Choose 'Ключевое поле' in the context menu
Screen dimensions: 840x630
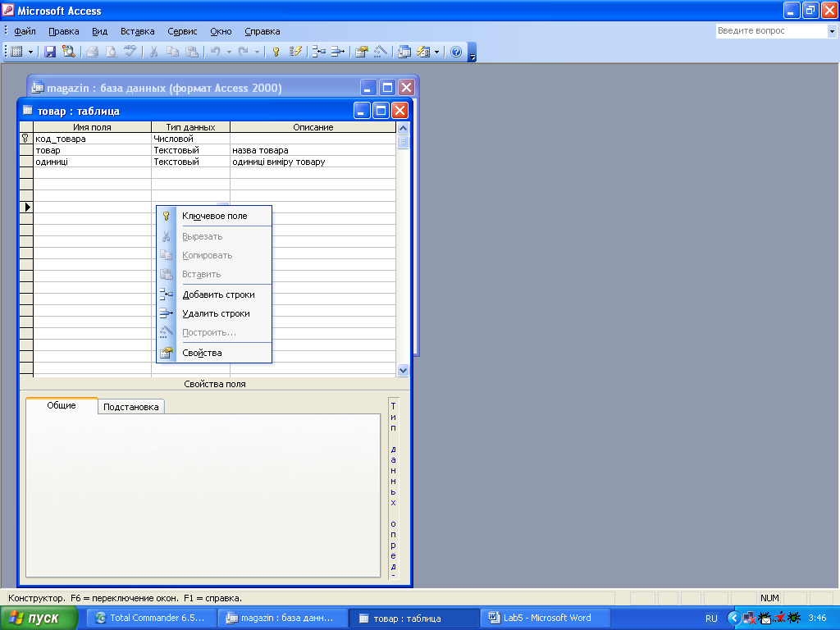coord(214,216)
